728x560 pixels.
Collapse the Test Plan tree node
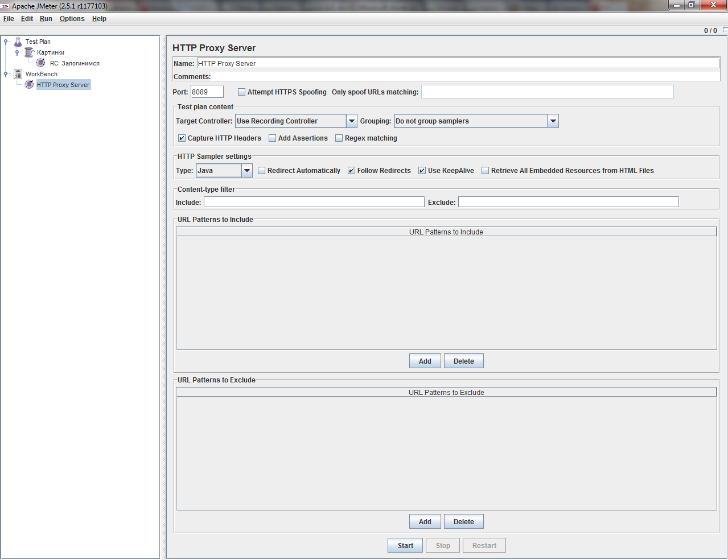point(6,42)
